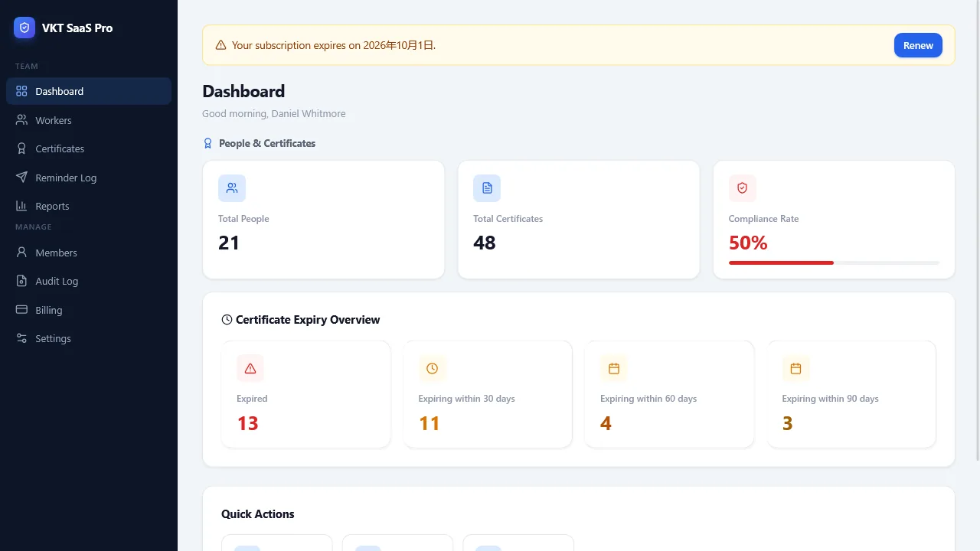Click the red alert icon on Expired card
980x551 pixels.
250,369
